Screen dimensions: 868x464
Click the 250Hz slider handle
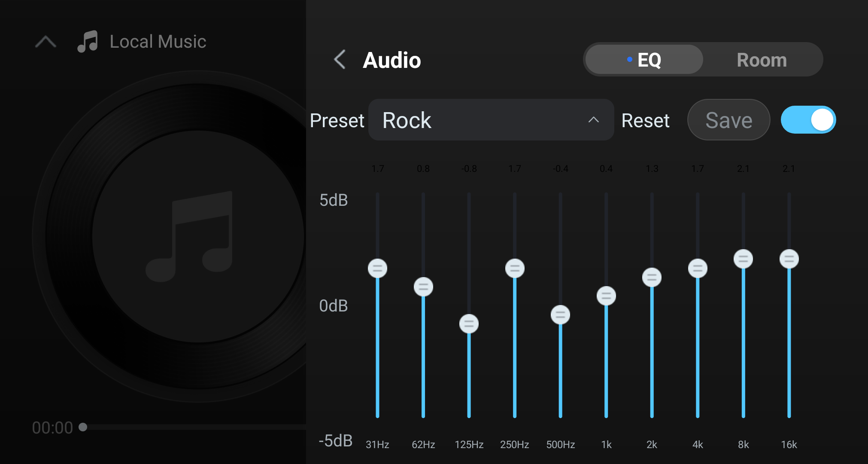coord(515,269)
